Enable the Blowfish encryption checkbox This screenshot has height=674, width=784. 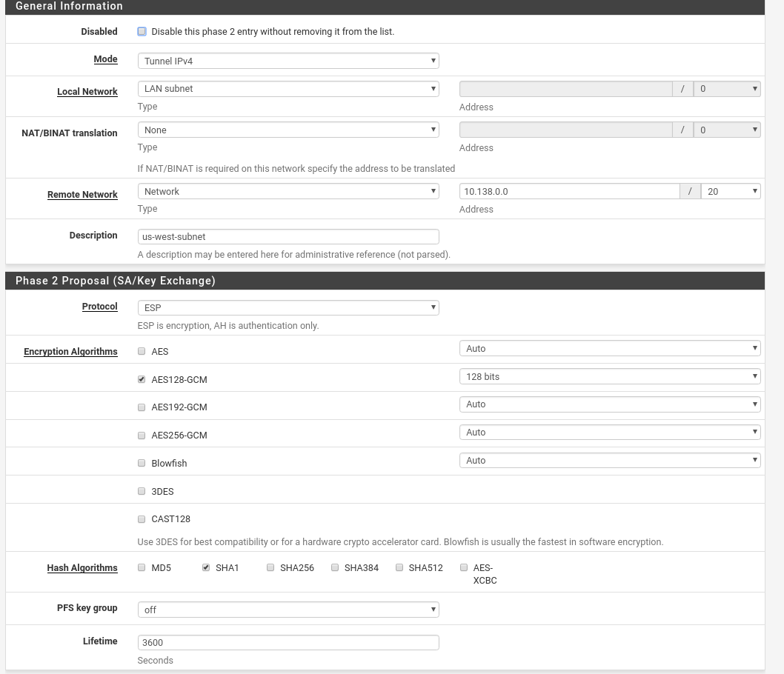142,463
